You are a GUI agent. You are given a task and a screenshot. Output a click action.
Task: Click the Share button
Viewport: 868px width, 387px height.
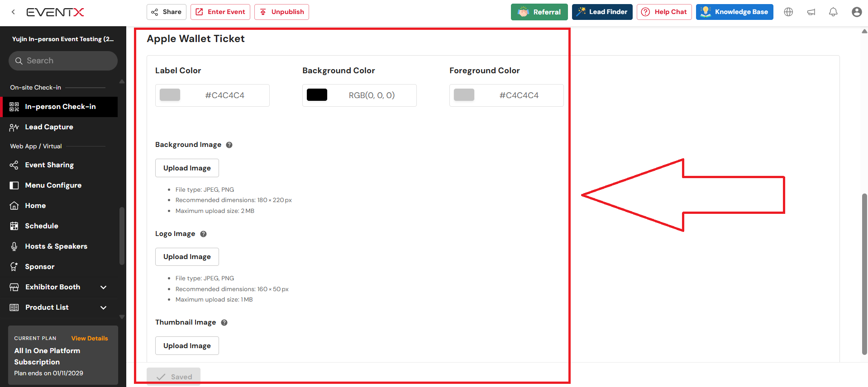click(167, 12)
